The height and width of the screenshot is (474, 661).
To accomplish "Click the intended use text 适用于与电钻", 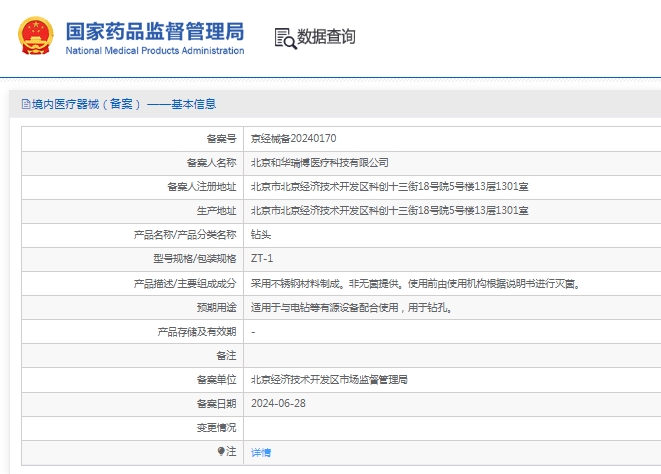I will point(352,307).
